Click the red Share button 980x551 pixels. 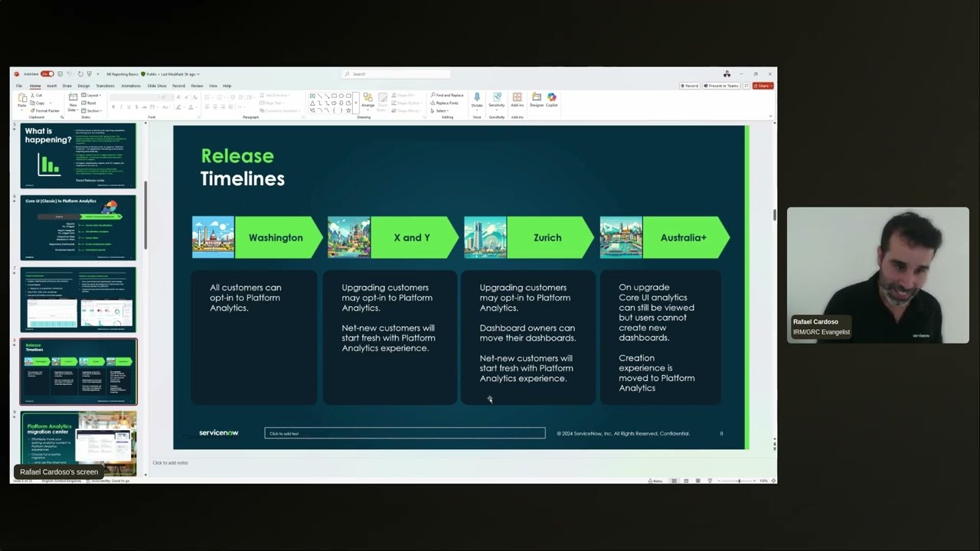point(763,86)
